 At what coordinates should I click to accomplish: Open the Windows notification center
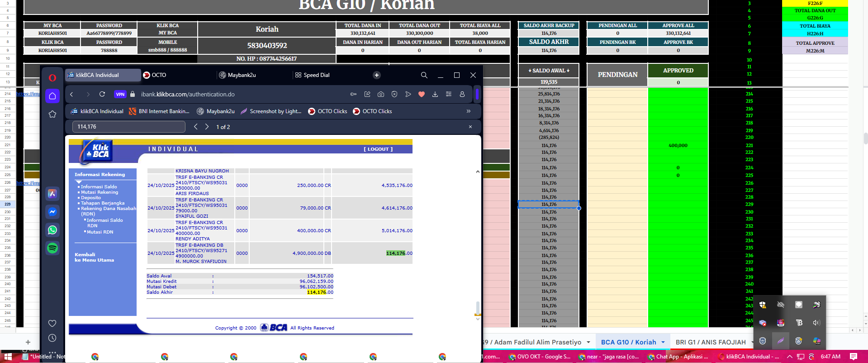[854, 357]
